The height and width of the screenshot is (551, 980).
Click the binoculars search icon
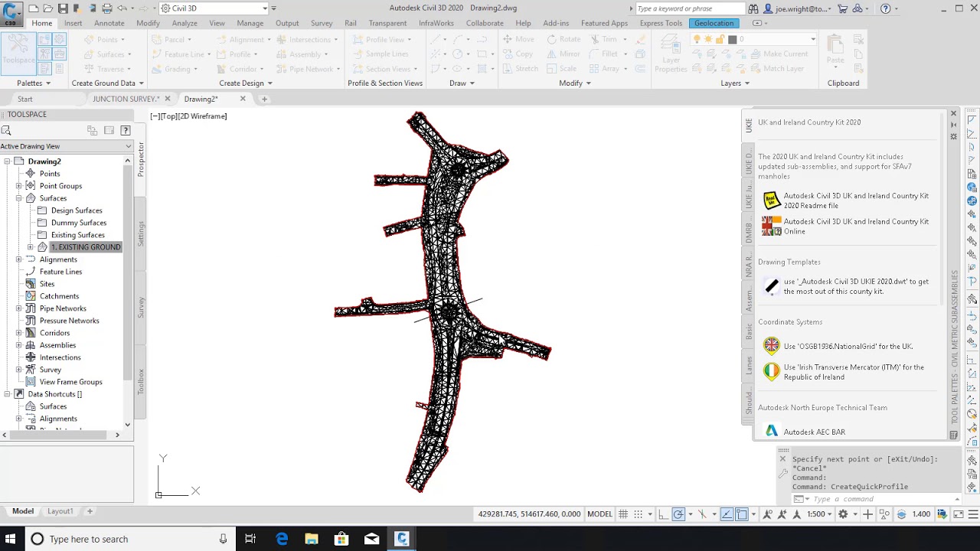pos(753,8)
